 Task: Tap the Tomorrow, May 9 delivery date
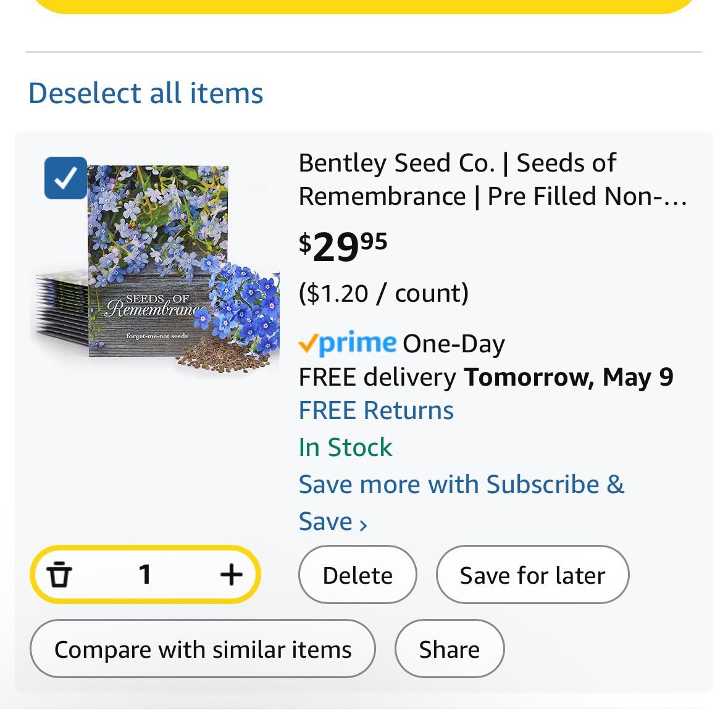coord(568,377)
